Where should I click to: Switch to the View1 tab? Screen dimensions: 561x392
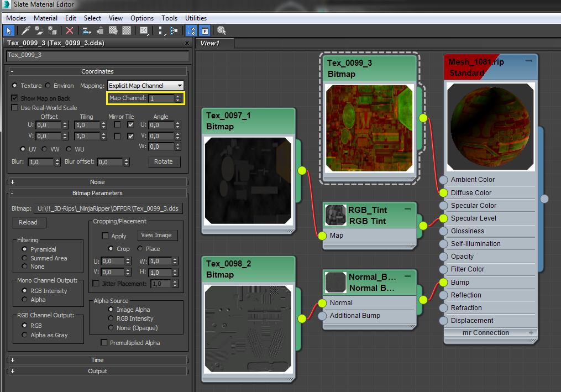210,43
